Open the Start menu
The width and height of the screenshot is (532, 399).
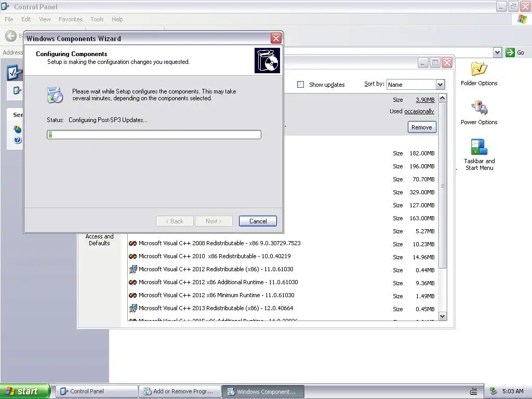(25, 391)
